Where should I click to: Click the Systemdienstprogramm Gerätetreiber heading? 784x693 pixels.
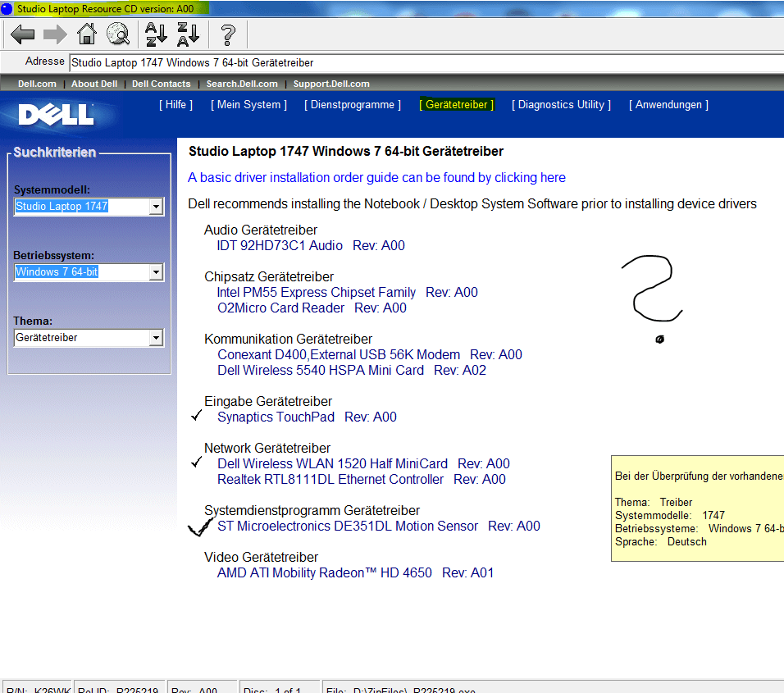[x=312, y=510]
